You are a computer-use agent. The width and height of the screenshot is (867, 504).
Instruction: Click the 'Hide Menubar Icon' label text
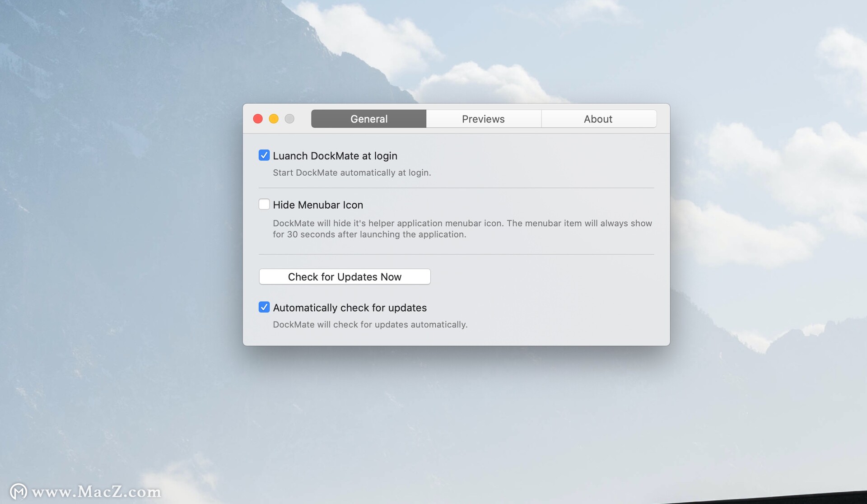(x=318, y=205)
